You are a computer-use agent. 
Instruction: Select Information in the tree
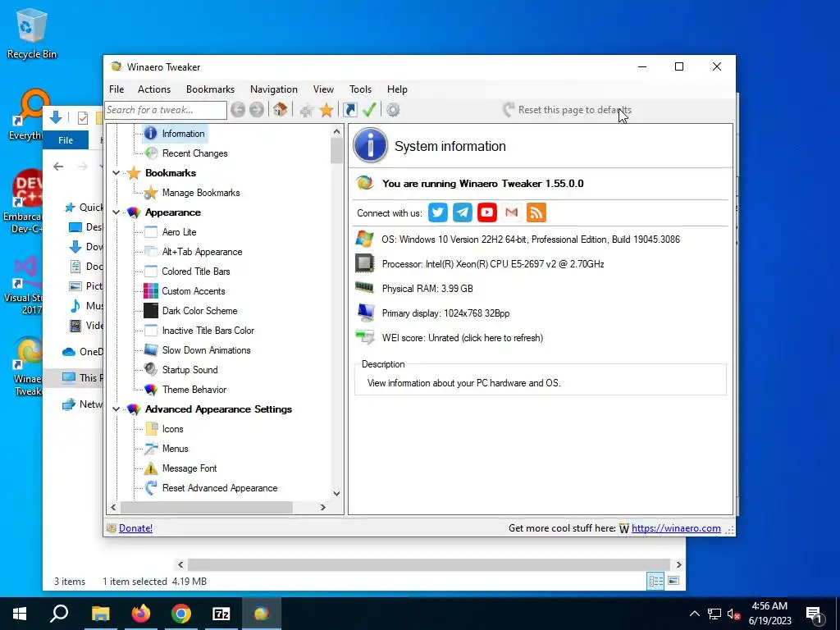pyautogui.click(x=183, y=134)
